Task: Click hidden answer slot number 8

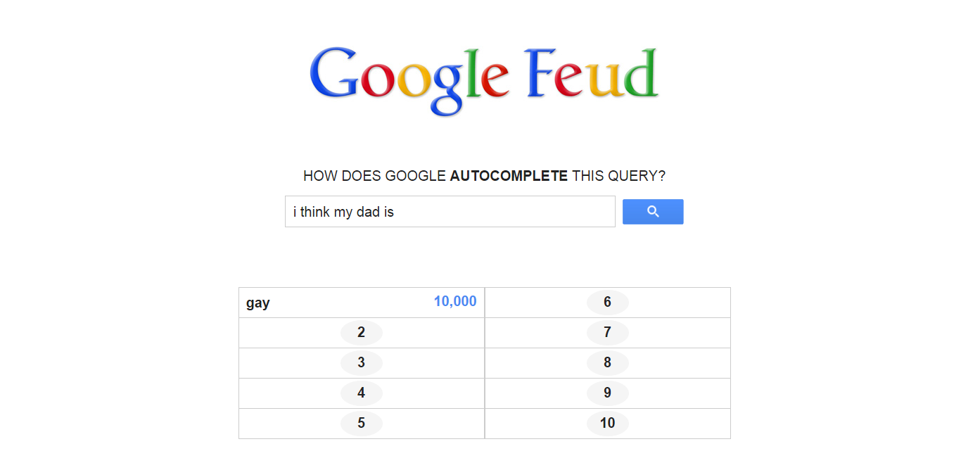Action: (x=608, y=363)
